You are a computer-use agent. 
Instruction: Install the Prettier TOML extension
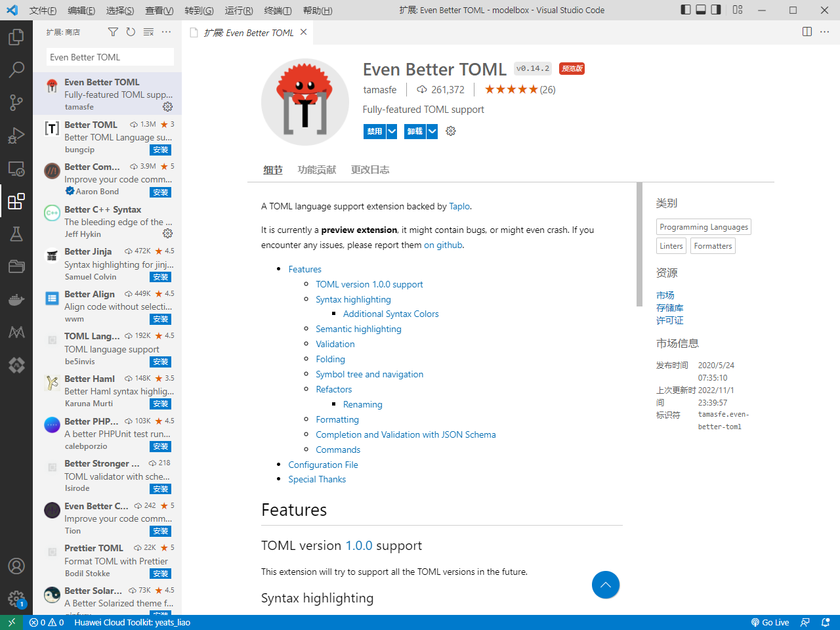point(161,574)
